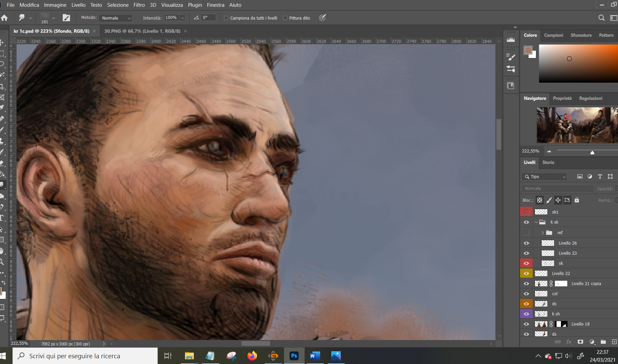Viewport: 618px width, 364px height.
Task: Hide the 'Livello 22' layer
Action: tap(526, 273)
